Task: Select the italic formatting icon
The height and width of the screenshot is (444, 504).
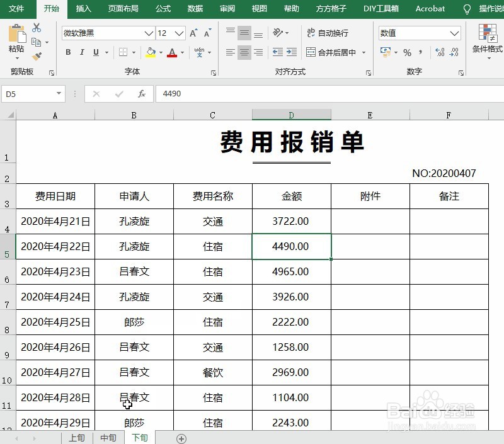Action: [x=82, y=52]
